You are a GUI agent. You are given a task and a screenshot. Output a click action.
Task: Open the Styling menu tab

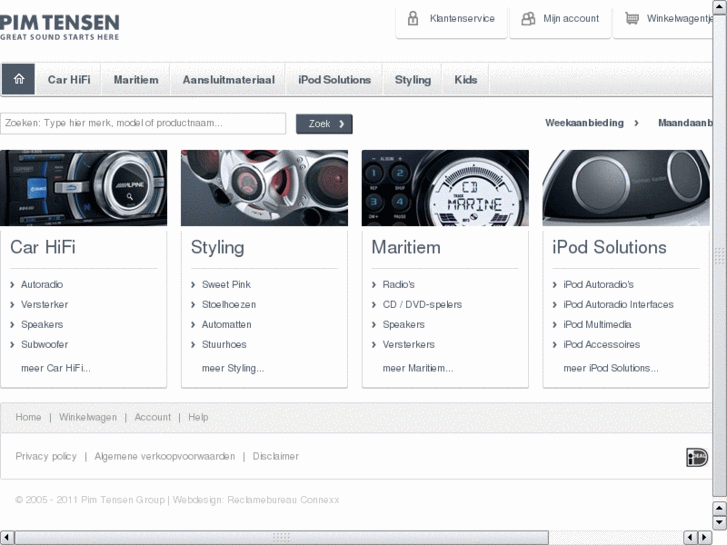413,80
